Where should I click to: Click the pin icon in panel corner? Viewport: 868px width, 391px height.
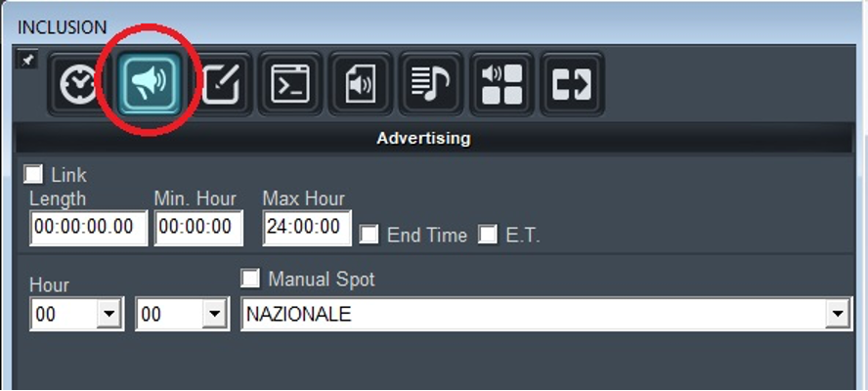tap(28, 62)
